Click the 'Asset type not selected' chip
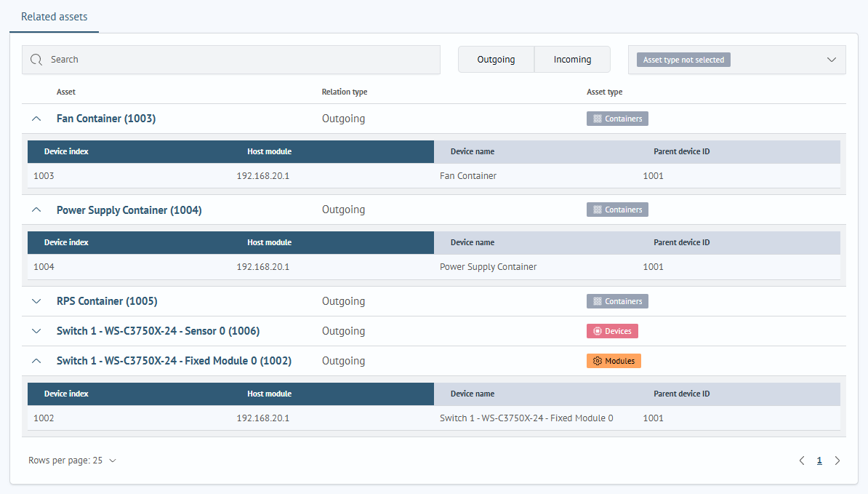Screen dimensions: 868x494 point(683,60)
